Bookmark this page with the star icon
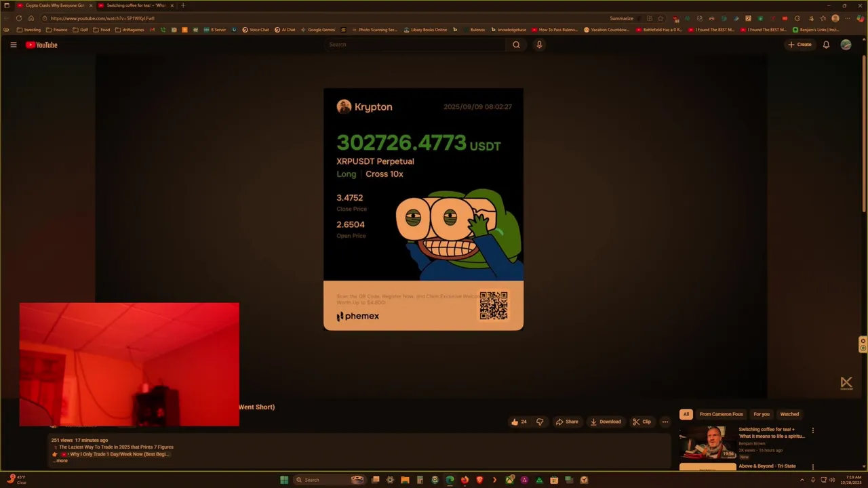The height and width of the screenshot is (488, 868). pos(660,18)
